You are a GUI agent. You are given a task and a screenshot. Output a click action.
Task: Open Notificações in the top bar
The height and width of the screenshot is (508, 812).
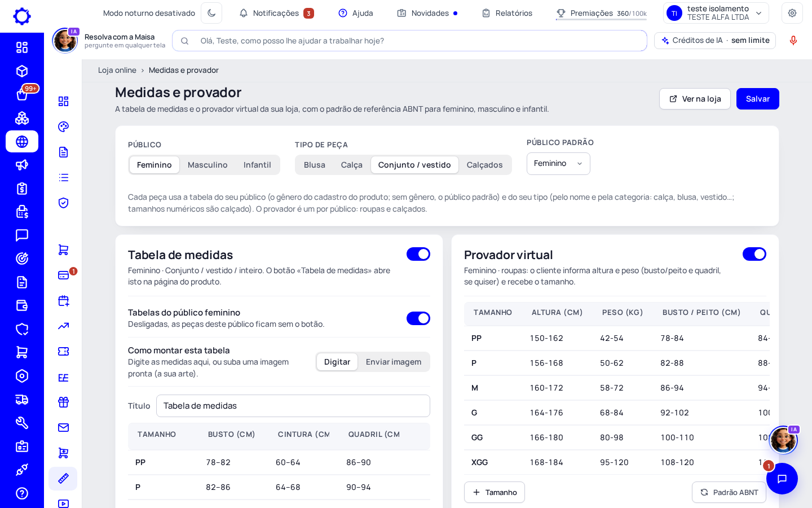pos(276,13)
